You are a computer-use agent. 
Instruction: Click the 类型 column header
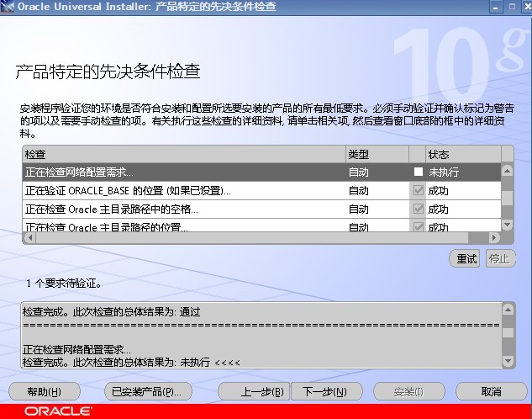pos(377,155)
